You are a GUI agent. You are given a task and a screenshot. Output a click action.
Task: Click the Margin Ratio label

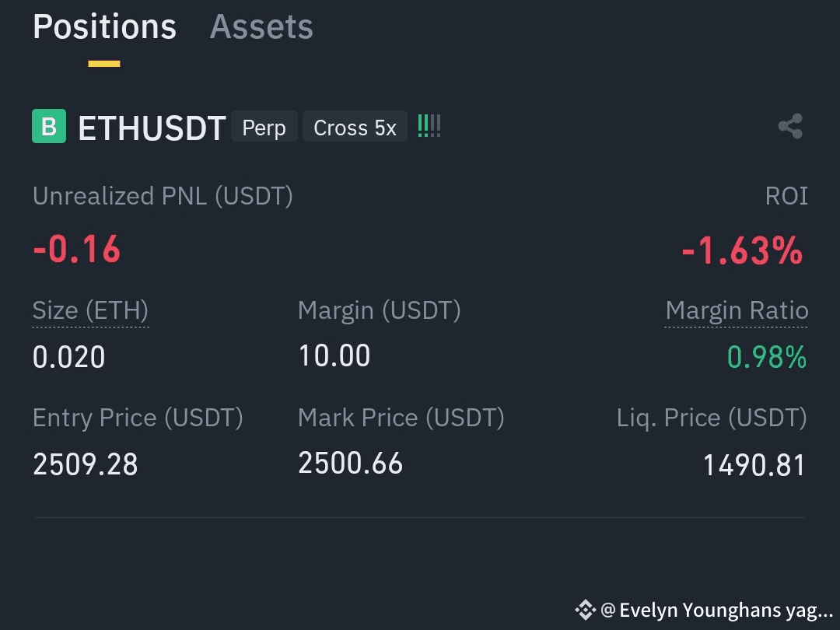(737, 310)
